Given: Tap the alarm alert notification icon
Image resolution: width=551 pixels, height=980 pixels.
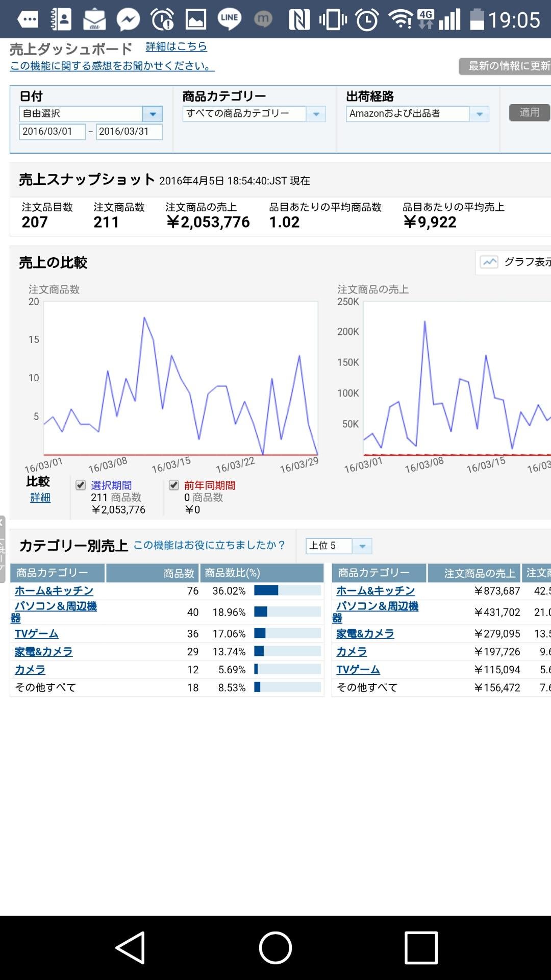Looking at the screenshot, I should point(162,20).
